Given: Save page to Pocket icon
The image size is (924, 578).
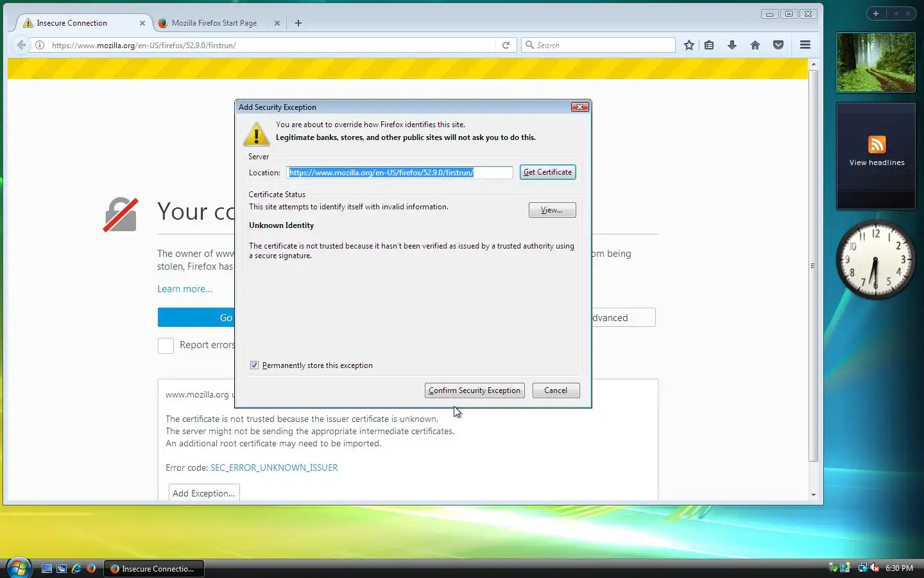Looking at the screenshot, I should point(778,45).
